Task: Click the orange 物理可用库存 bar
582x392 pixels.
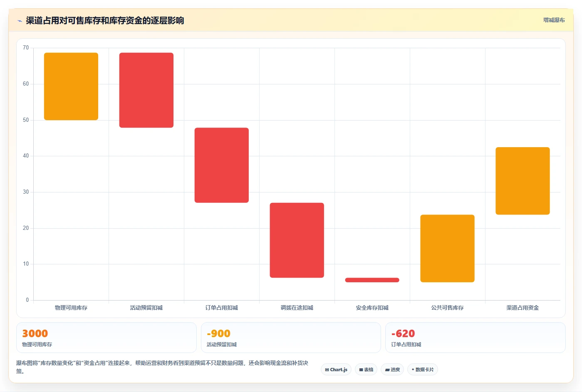Action: (x=71, y=86)
